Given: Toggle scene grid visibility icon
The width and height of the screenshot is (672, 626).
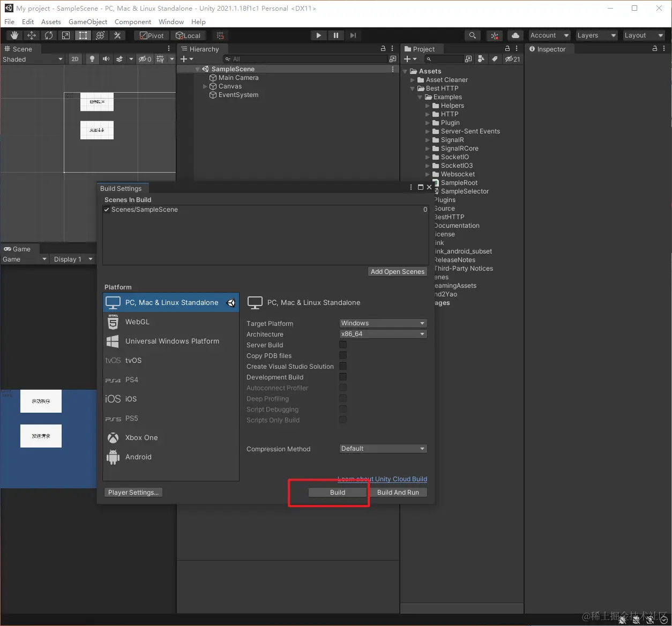Looking at the screenshot, I should (160, 59).
